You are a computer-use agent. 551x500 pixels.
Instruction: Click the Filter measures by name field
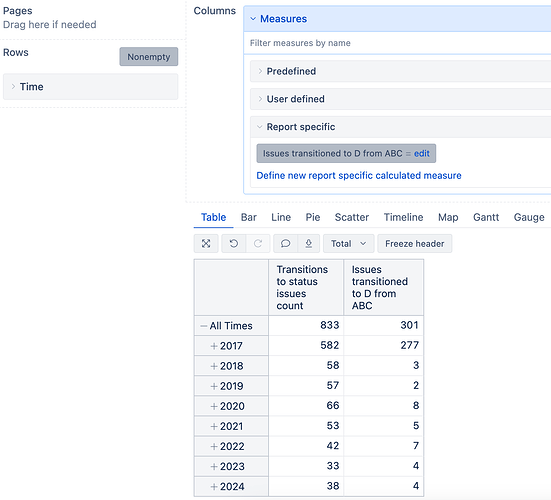(x=397, y=43)
